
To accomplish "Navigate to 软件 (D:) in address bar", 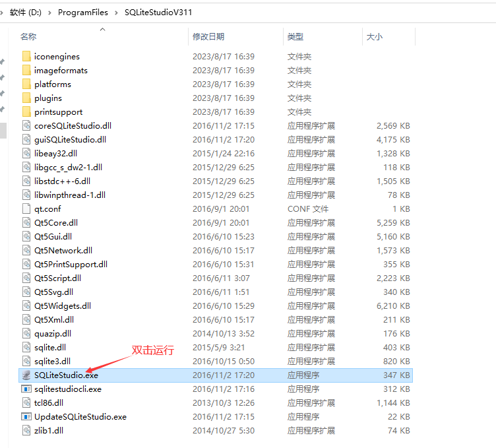I will click(26, 13).
